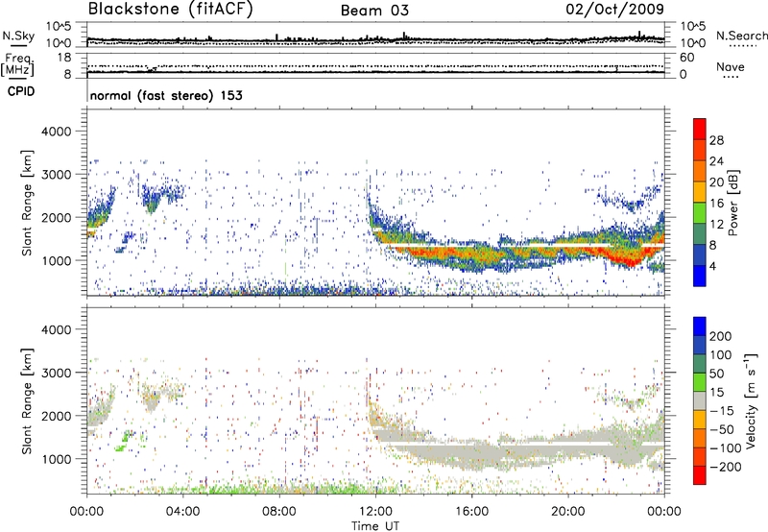Select 'normal (fast stereo) 153' mode text
768x532 pixels.
pos(166,95)
